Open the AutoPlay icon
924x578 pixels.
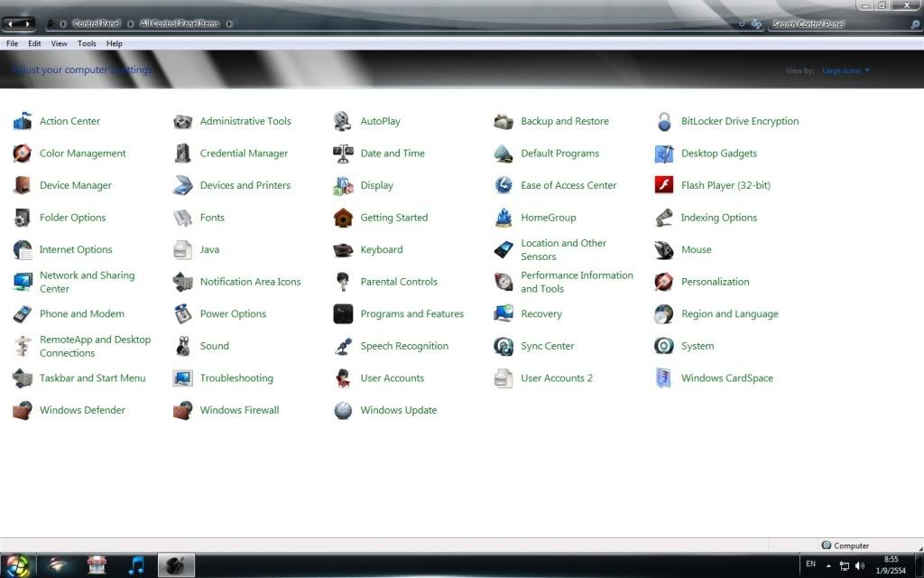pos(343,121)
